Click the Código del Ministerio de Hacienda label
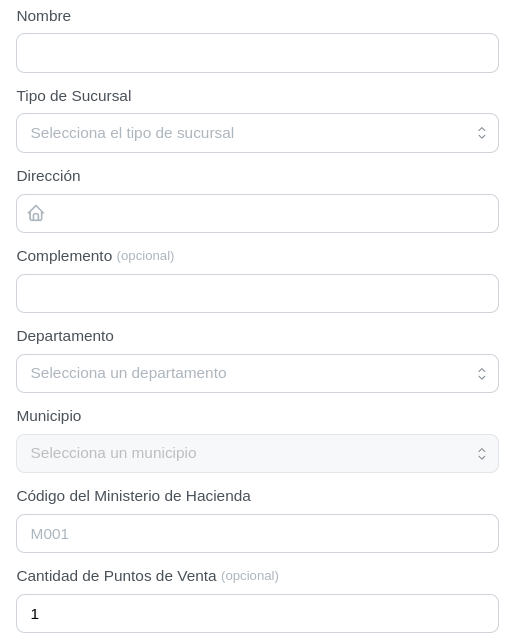512x644 pixels. click(133, 496)
